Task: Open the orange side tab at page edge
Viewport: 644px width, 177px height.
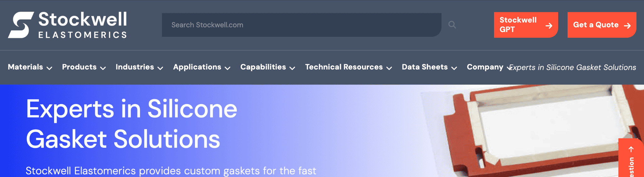Action: (x=631, y=158)
